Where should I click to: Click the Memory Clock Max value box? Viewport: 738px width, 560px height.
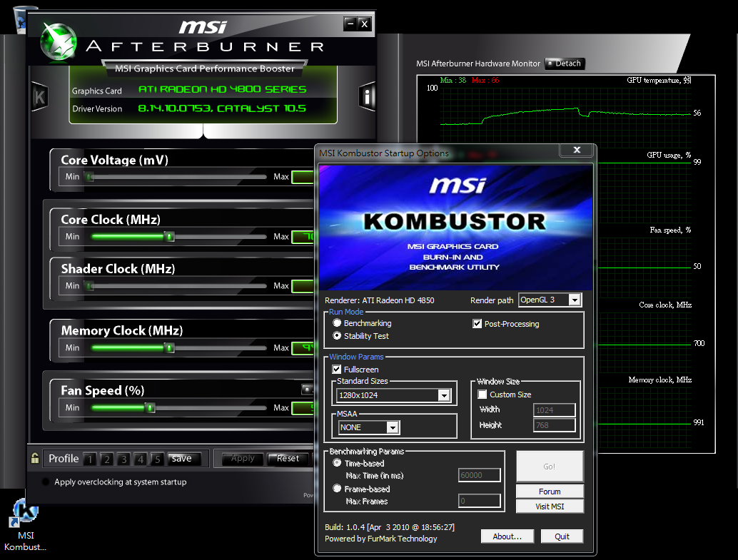click(x=303, y=348)
